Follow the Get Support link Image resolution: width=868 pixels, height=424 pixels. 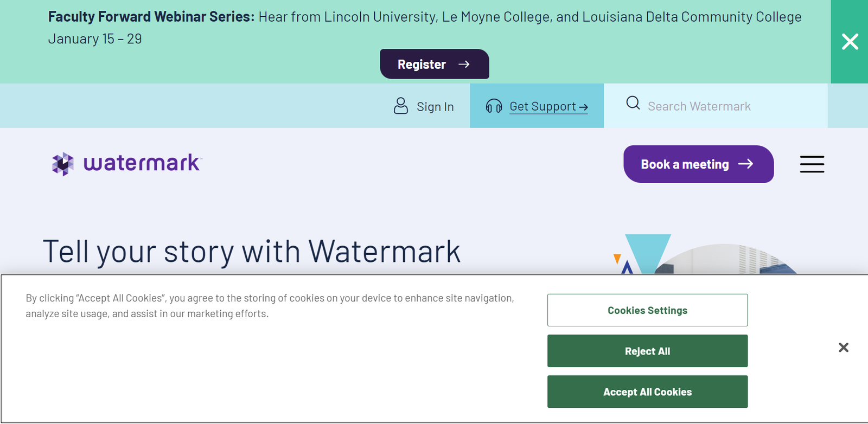point(548,106)
